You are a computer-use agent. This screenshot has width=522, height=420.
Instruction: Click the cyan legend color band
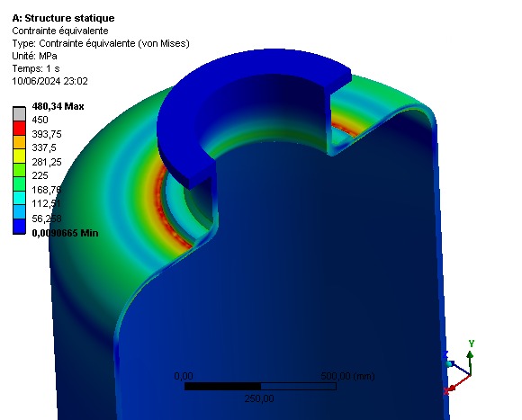[x=19, y=198]
